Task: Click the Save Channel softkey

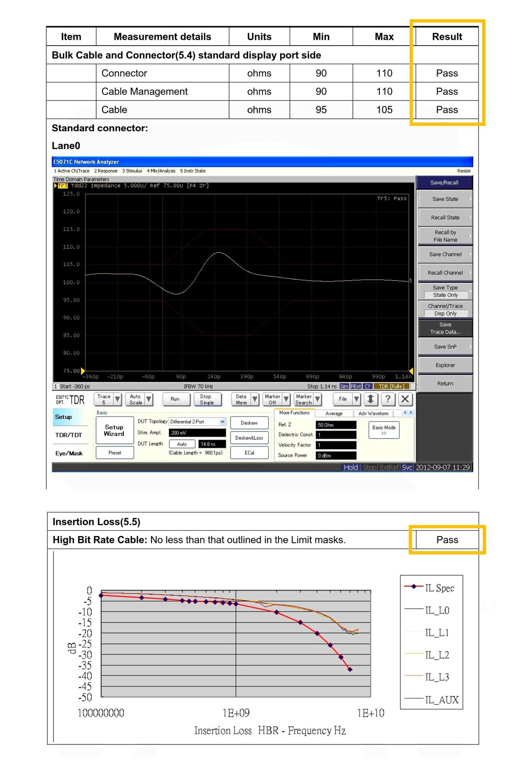Action: tap(445, 254)
